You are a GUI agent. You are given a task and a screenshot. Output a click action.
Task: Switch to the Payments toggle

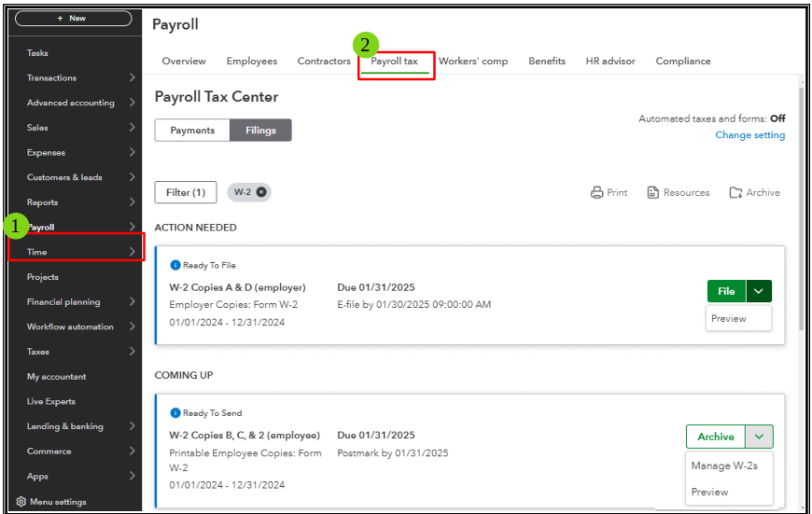click(x=192, y=130)
